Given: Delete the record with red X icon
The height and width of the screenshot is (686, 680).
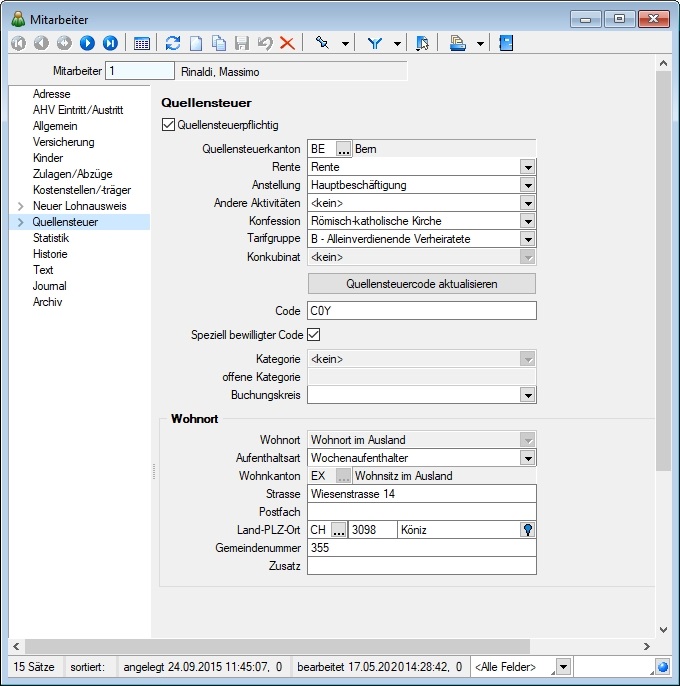Looking at the screenshot, I should (x=287, y=43).
